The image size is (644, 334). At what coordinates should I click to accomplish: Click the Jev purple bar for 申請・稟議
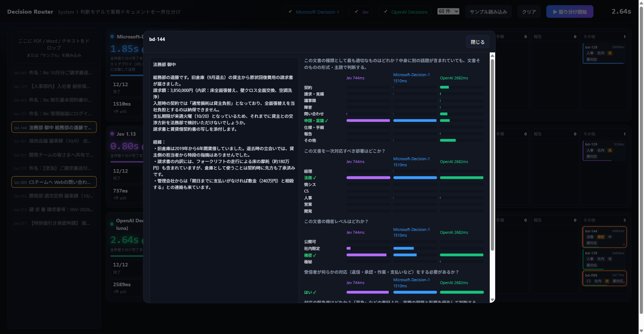(368, 121)
